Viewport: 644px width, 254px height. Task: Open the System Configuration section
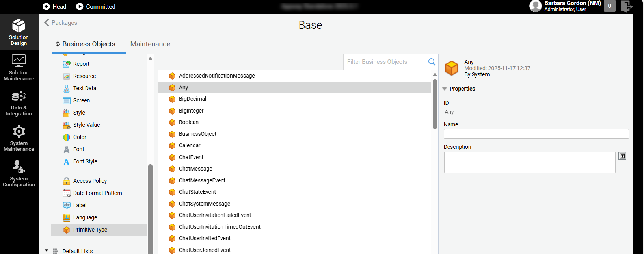click(19, 173)
